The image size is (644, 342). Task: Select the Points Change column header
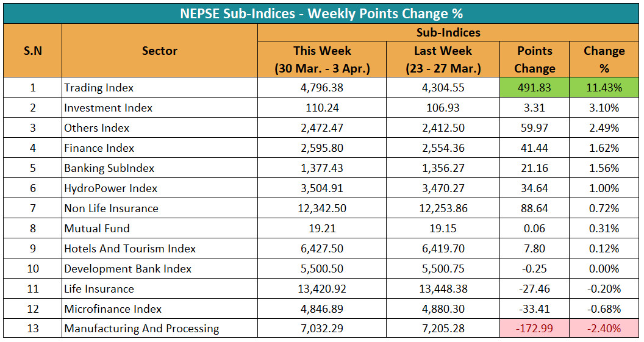click(534, 59)
